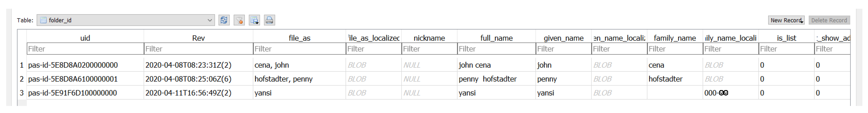
Task: Click the refresh table data icon
Action: [x=223, y=20]
